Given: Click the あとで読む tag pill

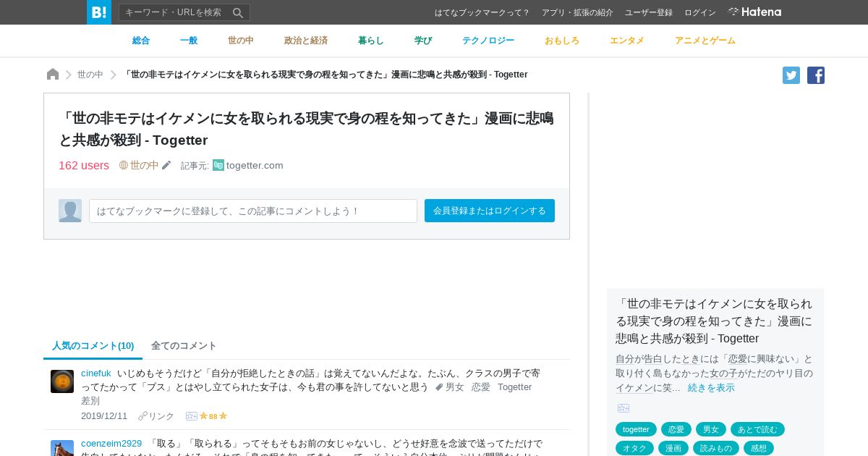Looking at the screenshot, I should pyautogui.click(x=757, y=429).
